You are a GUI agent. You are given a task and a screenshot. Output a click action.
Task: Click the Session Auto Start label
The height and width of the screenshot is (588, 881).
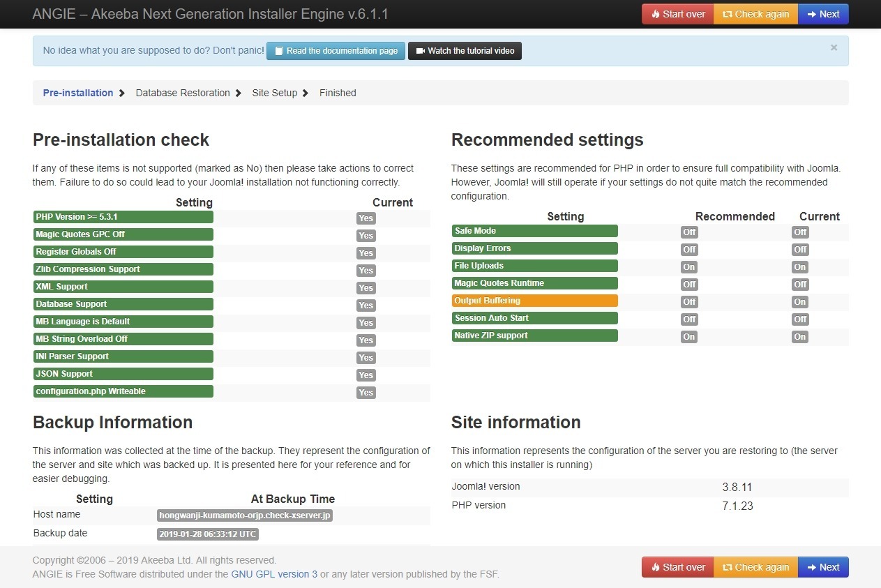[x=535, y=318]
